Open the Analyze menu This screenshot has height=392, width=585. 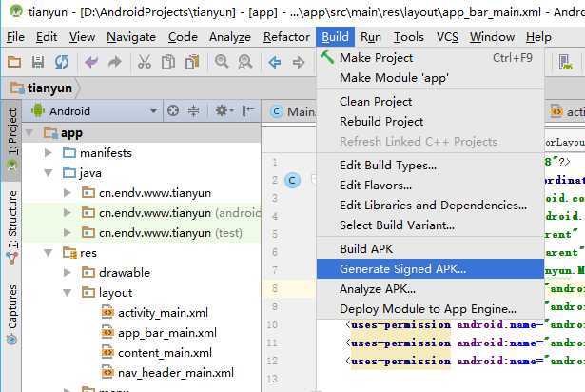tap(230, 37)
